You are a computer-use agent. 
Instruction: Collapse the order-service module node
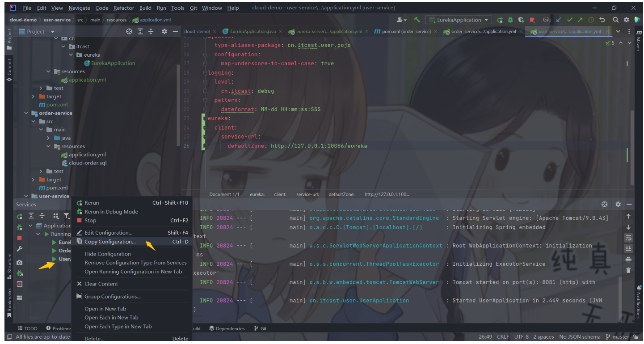point(26,113)
